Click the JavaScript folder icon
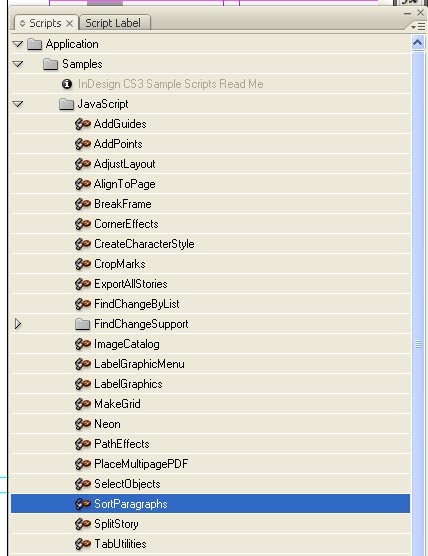Viewport: 428px width, 556px height. point(66,104)
